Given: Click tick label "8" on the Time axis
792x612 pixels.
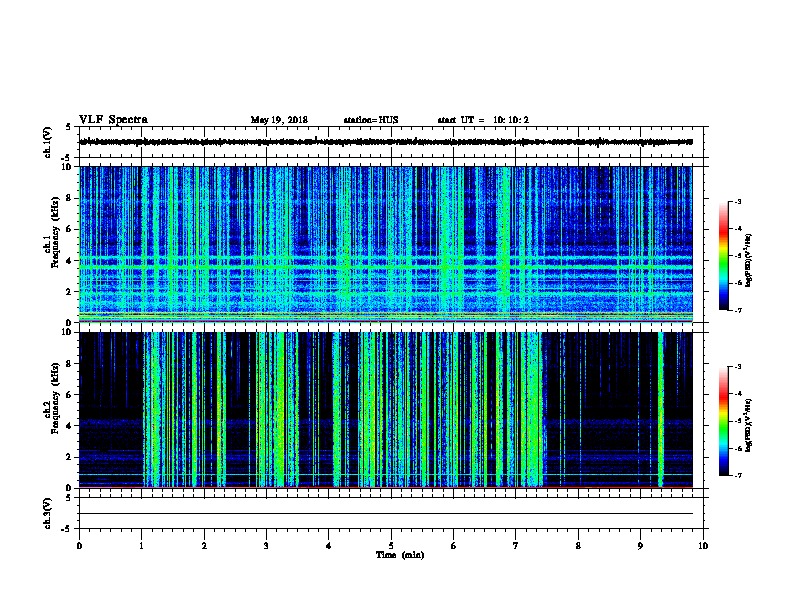Looking at the screenshot, I should tap(578, 546).
